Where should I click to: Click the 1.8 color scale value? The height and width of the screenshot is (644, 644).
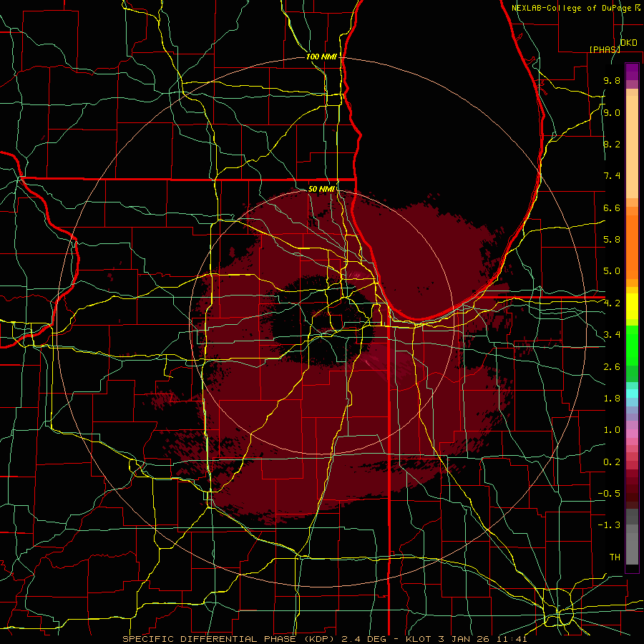[x=612, y=399]
